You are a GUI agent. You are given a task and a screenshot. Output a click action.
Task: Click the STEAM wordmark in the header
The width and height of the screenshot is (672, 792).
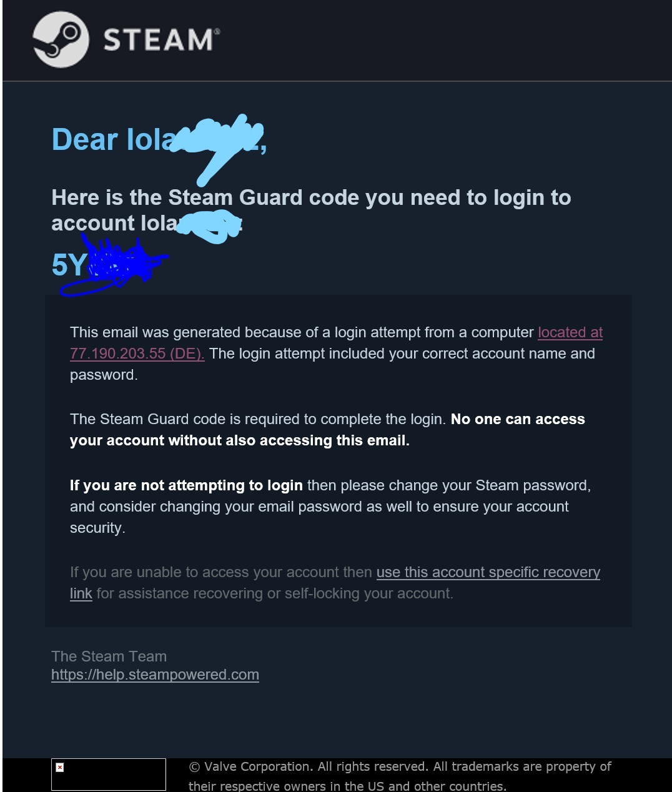[161, 40]
